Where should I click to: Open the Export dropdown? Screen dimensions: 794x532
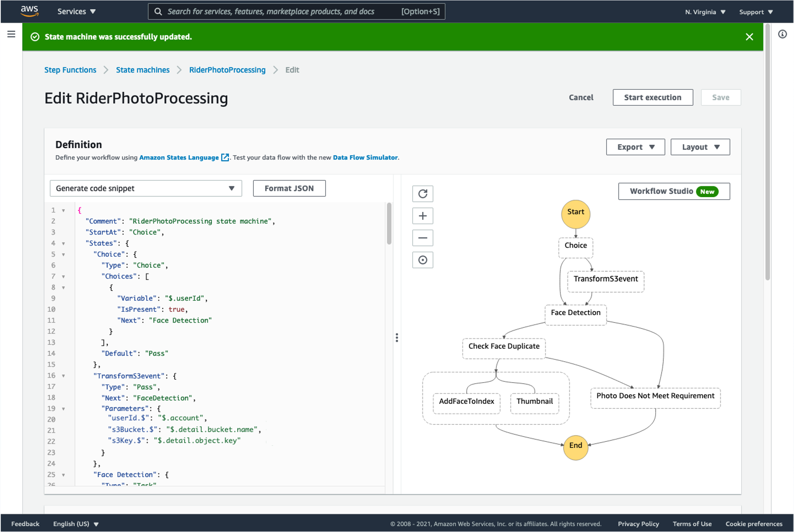pyautogui.click(x=635, y=147)
